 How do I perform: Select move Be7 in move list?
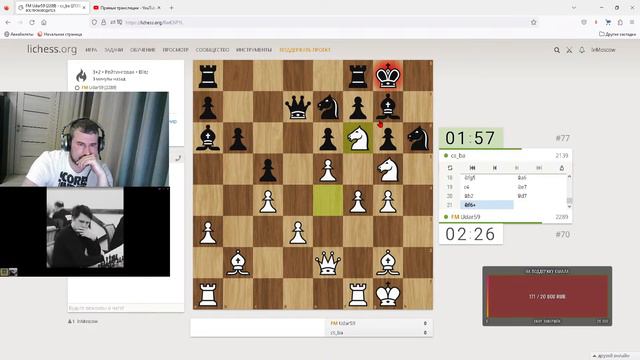[x=522, y=187]
